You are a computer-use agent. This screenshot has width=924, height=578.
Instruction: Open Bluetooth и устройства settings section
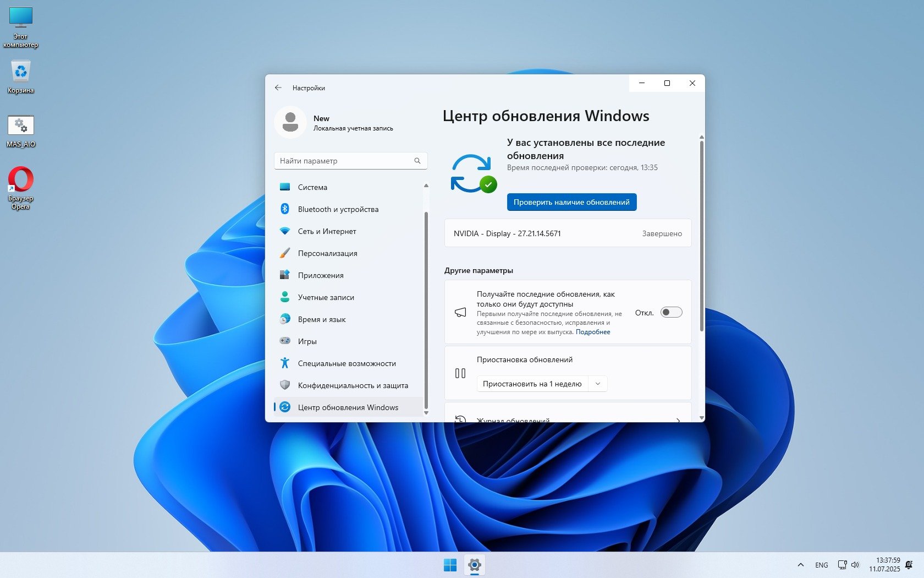pyautogui.click(x=338, y=209)
